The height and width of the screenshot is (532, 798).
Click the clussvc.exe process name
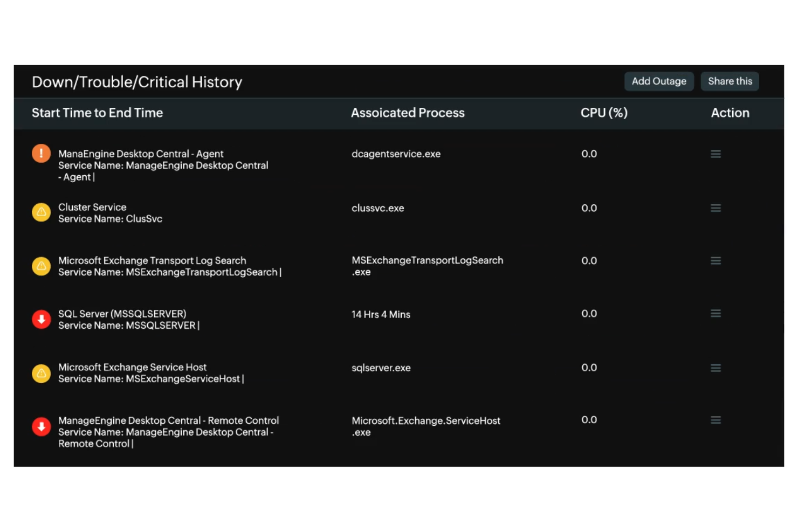377,208
